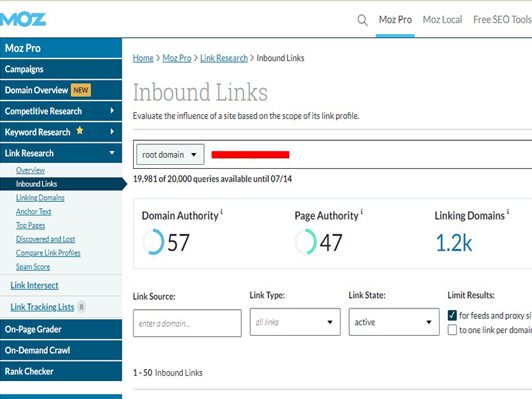Click the Link Source domain input field

click(187, 323)
